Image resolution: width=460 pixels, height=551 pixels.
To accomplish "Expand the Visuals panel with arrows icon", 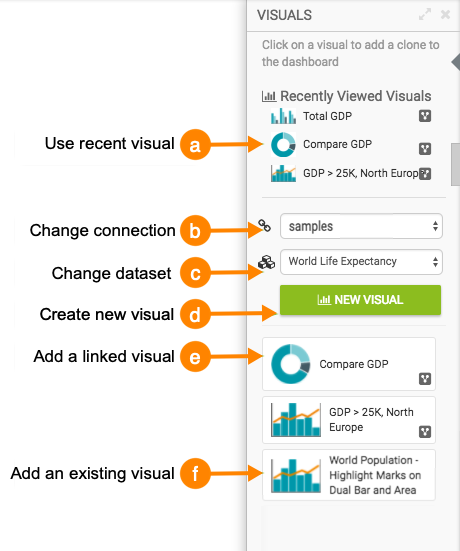I will pyautogui.click(x=425, y=15).
